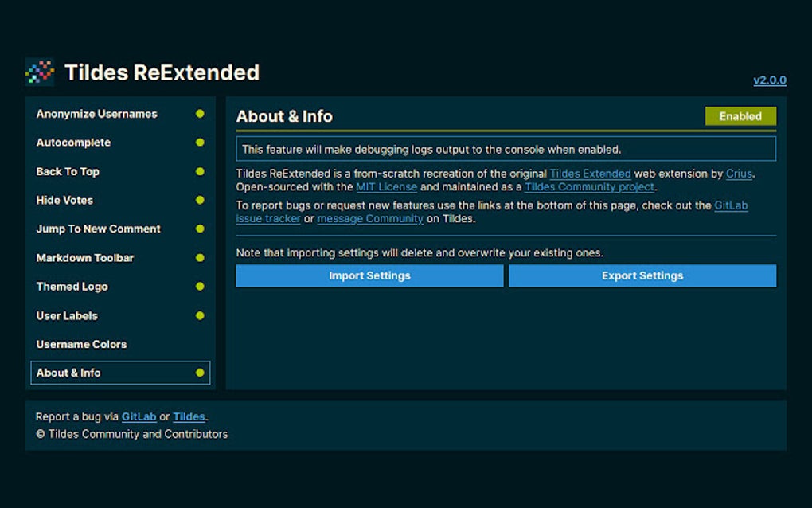Image resolution: width=812 pixels, height=508 pixels.
Task: Open the Back To Top settings
Action: [68, 171]
